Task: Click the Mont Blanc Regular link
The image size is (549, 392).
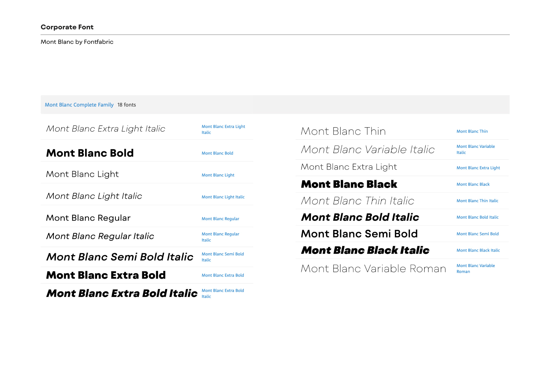Action: tap(220, 219)
